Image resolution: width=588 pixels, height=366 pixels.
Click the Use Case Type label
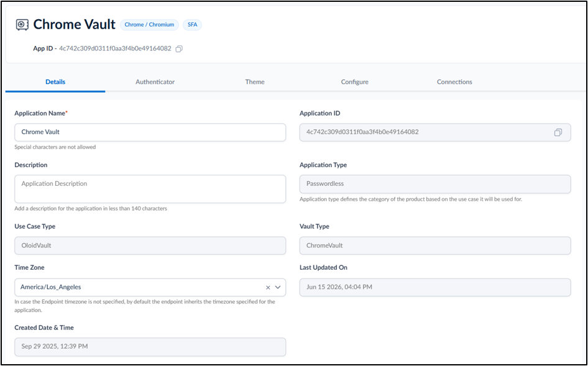pos(35,227)
